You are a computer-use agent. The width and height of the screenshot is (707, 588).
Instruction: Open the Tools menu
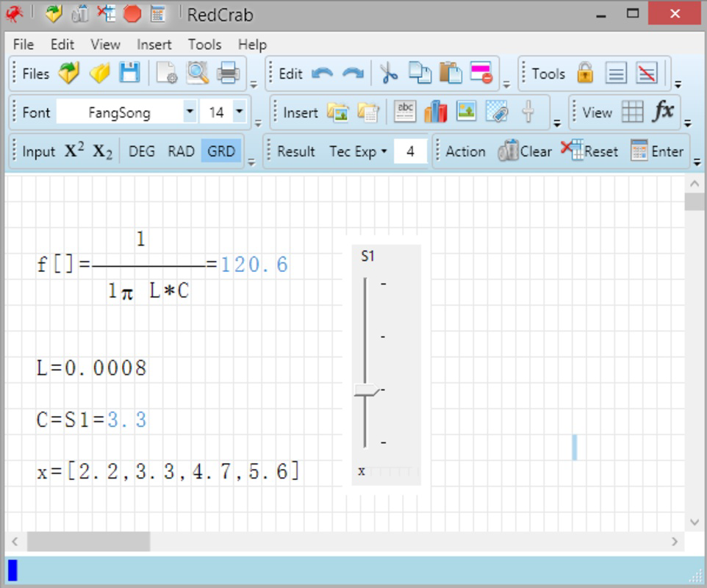pos(205,45)
